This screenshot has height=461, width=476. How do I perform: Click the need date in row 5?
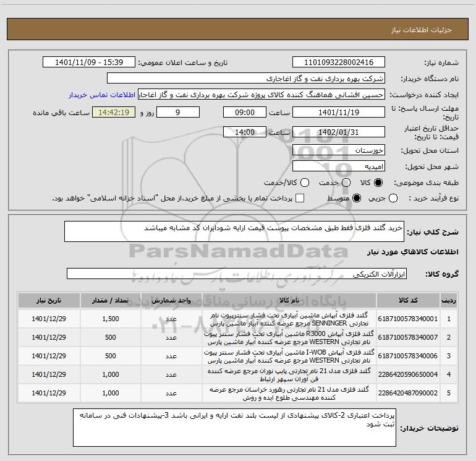(49, 393)
